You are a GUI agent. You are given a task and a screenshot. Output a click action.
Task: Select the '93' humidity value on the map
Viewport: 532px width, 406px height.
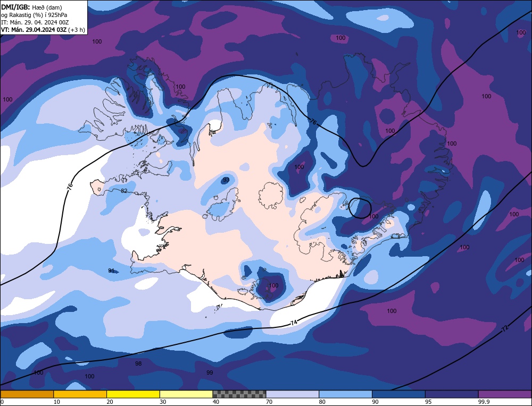click(226, 180)
